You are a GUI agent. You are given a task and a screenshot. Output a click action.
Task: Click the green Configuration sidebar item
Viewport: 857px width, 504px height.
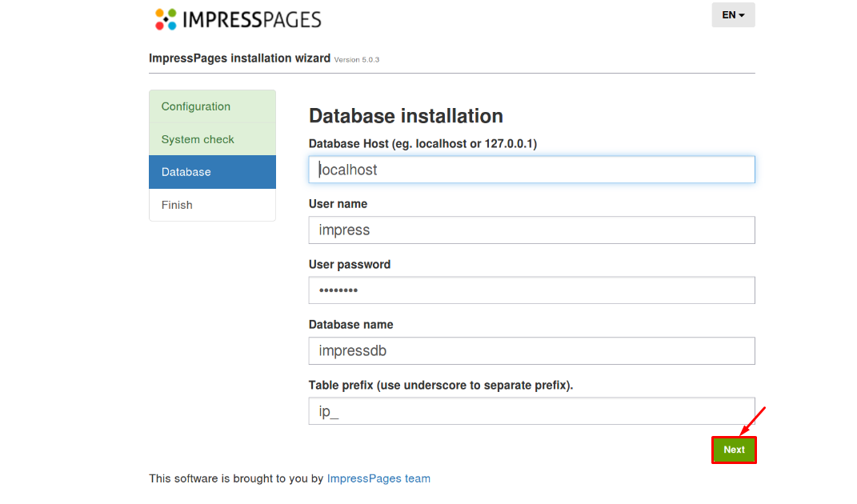click(195, 106)
